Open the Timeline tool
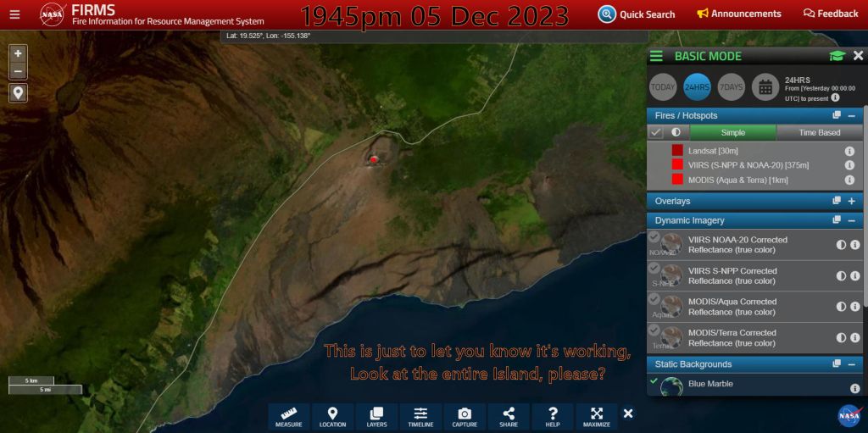Viewport: 868px width, 433px height. coord(420,416)
